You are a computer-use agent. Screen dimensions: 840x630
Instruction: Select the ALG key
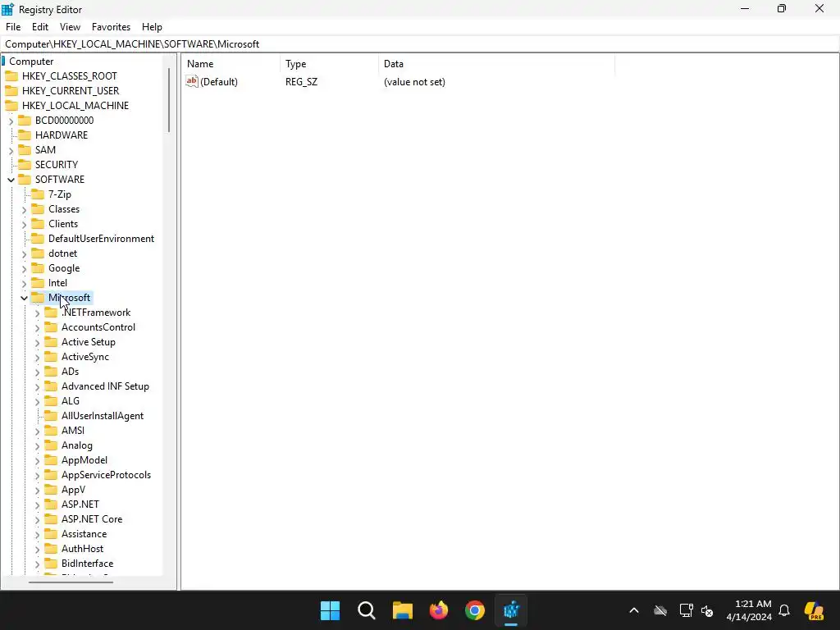click(71, 400)
